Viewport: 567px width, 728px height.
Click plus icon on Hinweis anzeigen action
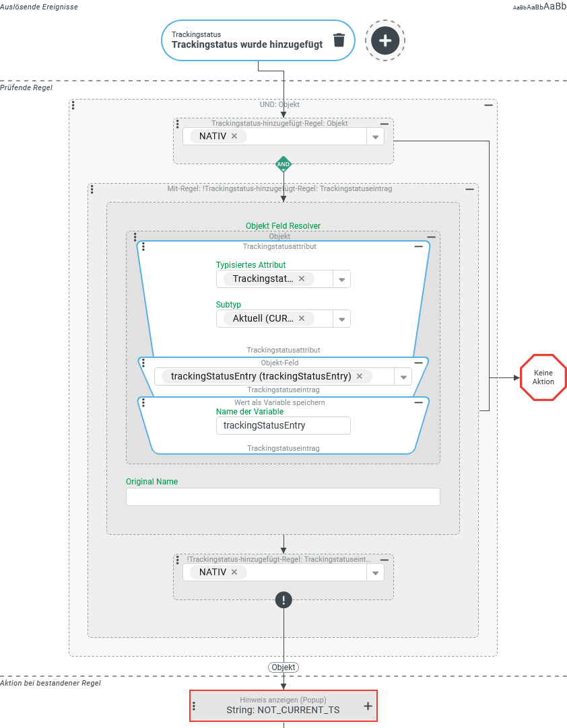pyautogui.click(x=368, y=706)
